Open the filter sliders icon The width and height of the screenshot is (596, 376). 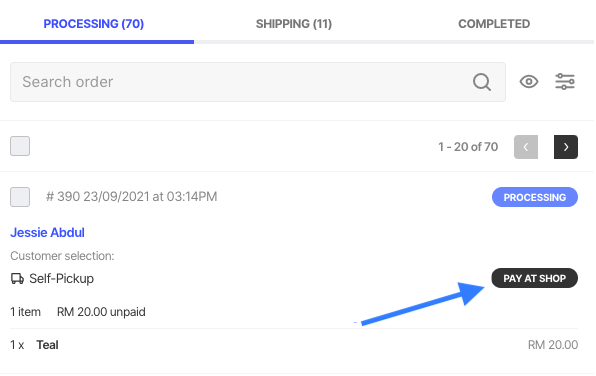(565, 82)
